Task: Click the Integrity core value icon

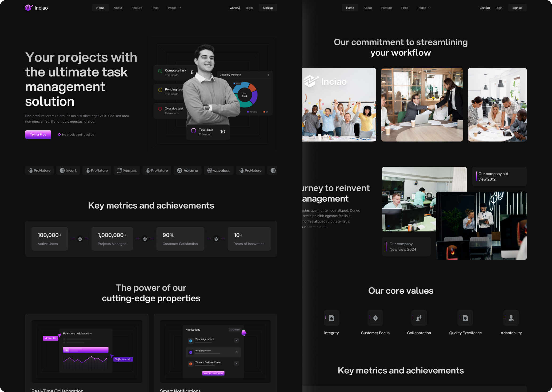Action: (331, 318)
